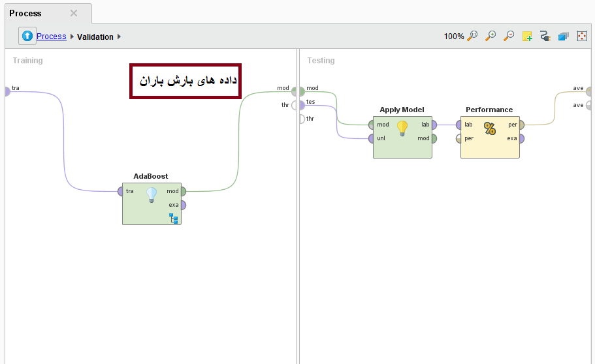Zoom in with the plus magnifier
595x364 pixels.
click(x=490, y=37)
